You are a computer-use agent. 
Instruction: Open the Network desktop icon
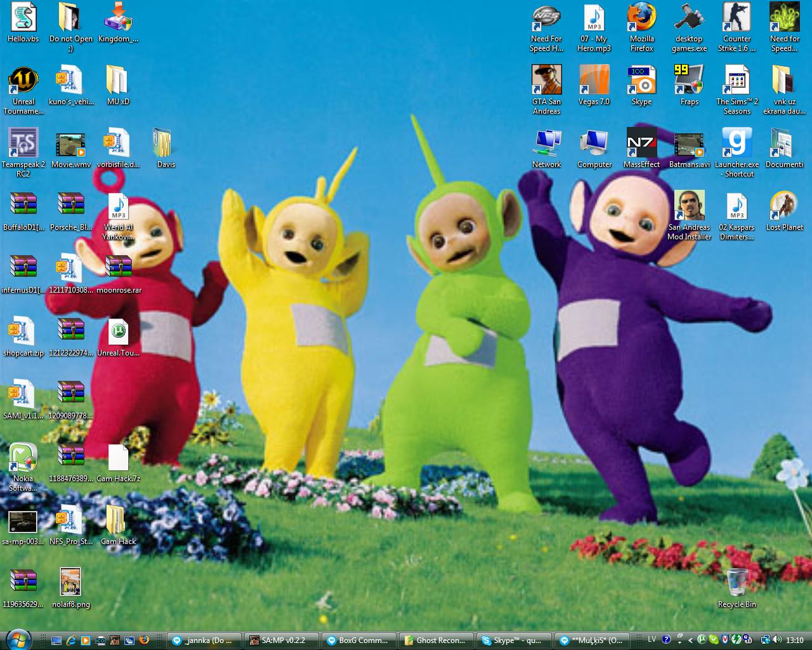click(x=546, y=149)
